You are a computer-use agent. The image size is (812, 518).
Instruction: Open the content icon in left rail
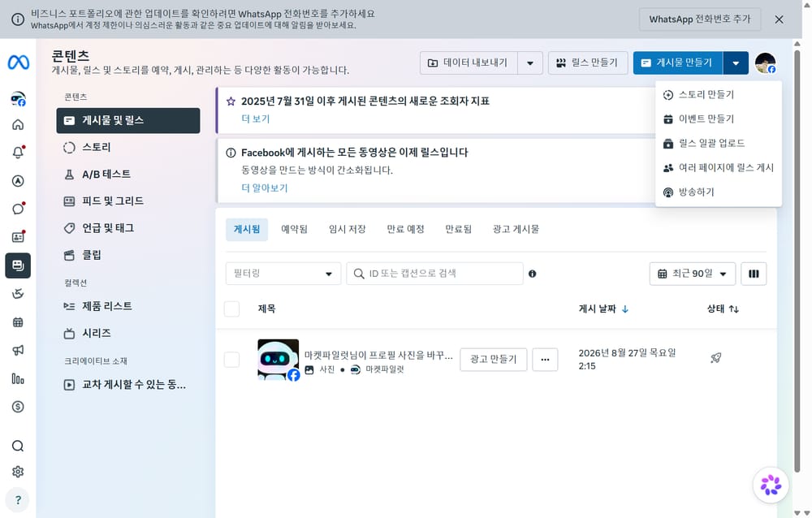tap(18, 265)
